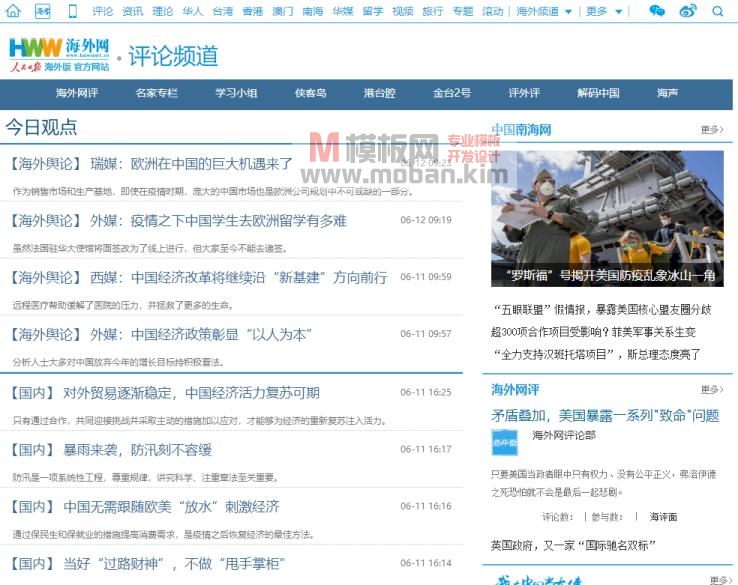Click the 海外网评论部 author name
Image resolution: width=738 pixels, height=585 pixels.
pos(564,435)
